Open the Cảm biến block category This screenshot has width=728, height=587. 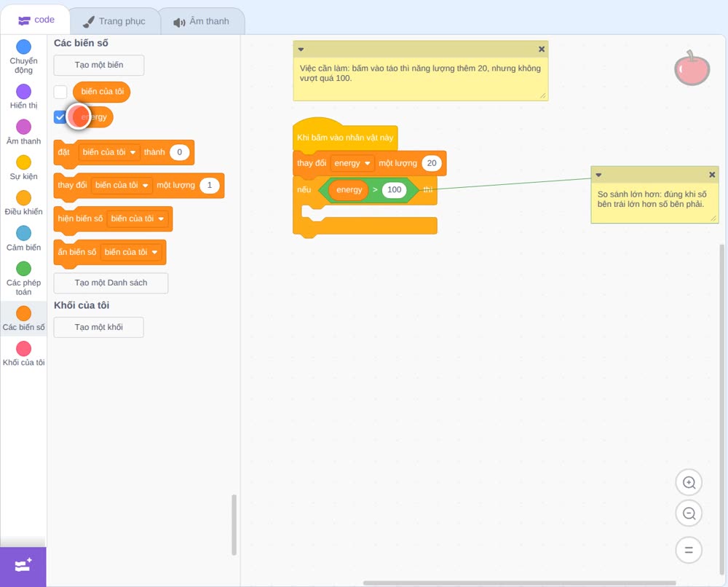pyautogui.click(x=23, y=238)
